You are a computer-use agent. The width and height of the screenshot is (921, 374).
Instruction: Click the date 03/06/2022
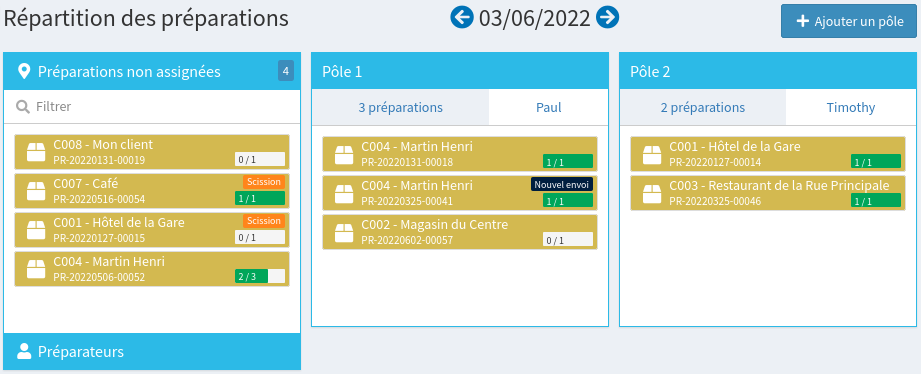tap(535, 18)
